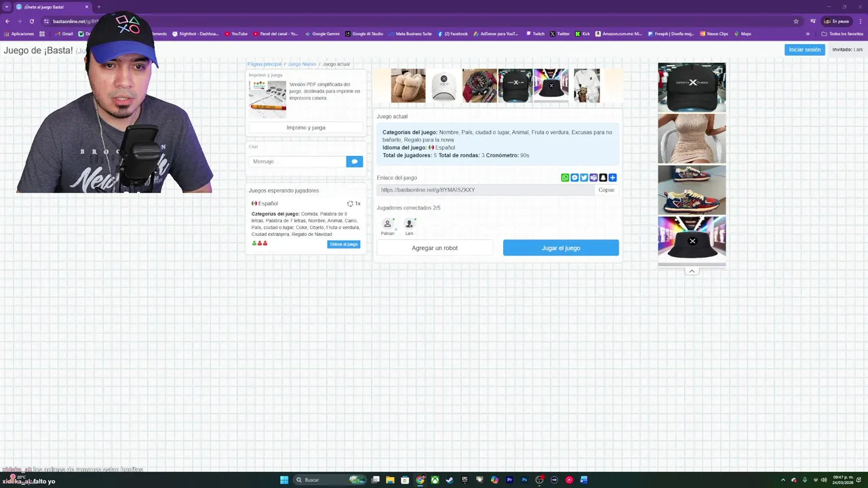
Task: Open Aplicaciones bookmarks shortcut
Action: point(19,34)
